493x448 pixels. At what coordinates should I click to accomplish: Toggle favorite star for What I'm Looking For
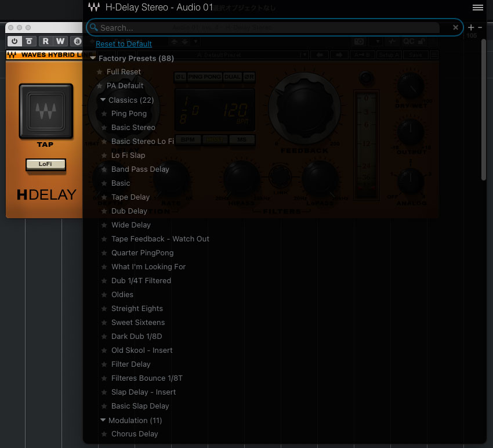pos(104,267)
